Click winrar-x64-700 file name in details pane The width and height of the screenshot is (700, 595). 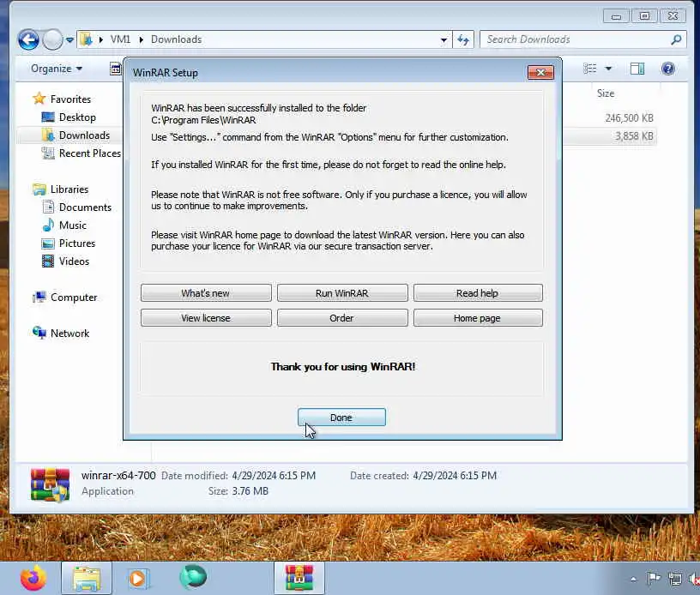pyautogui.click(x=118, y=476)
